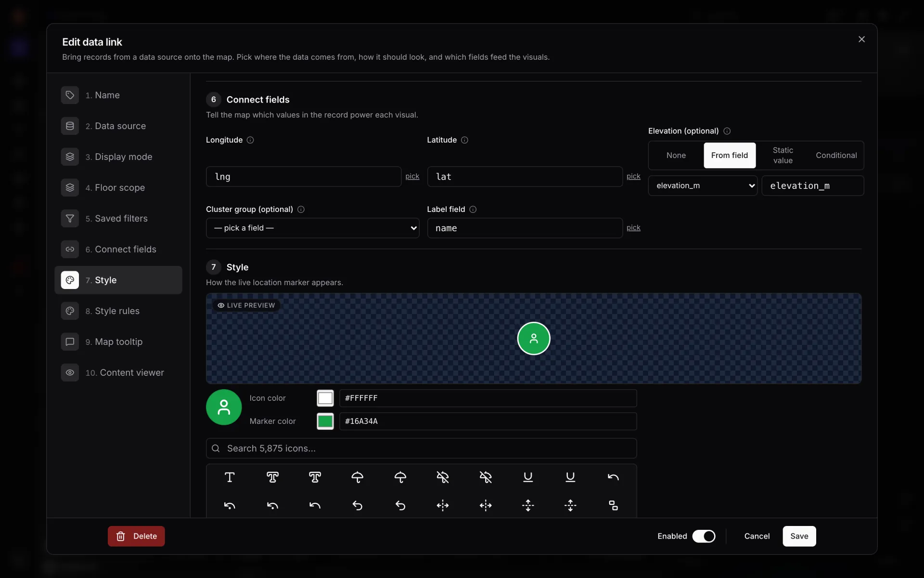The height and width of the screenshot is (578, 924).
Task: Pick the first T type icon in grid
Action: tap(230, 477)
